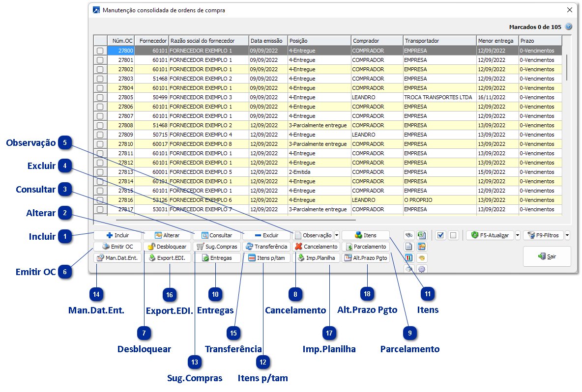
Task: Click the binoculars search icon
Action: [409, 235]
